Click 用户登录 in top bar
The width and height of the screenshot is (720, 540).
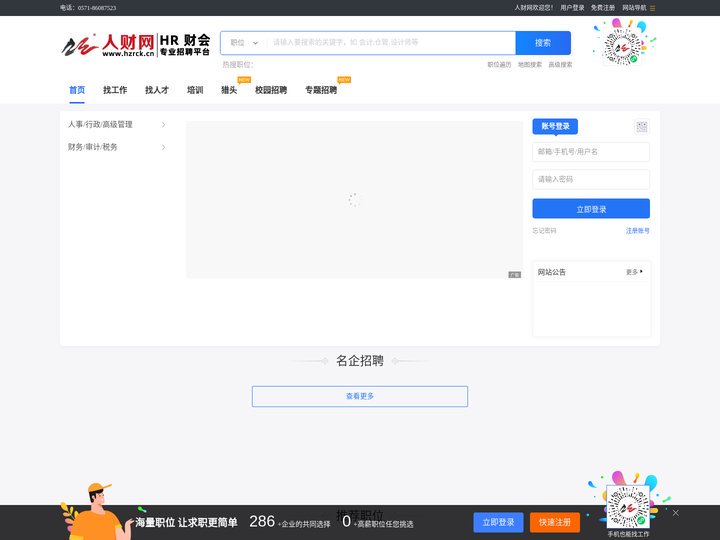(x=572, y=8)
